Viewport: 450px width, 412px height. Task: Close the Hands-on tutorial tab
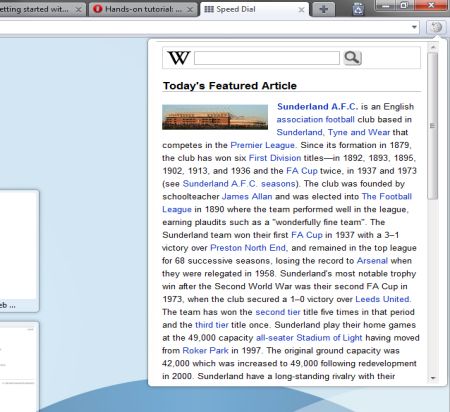tap(190, 10)
